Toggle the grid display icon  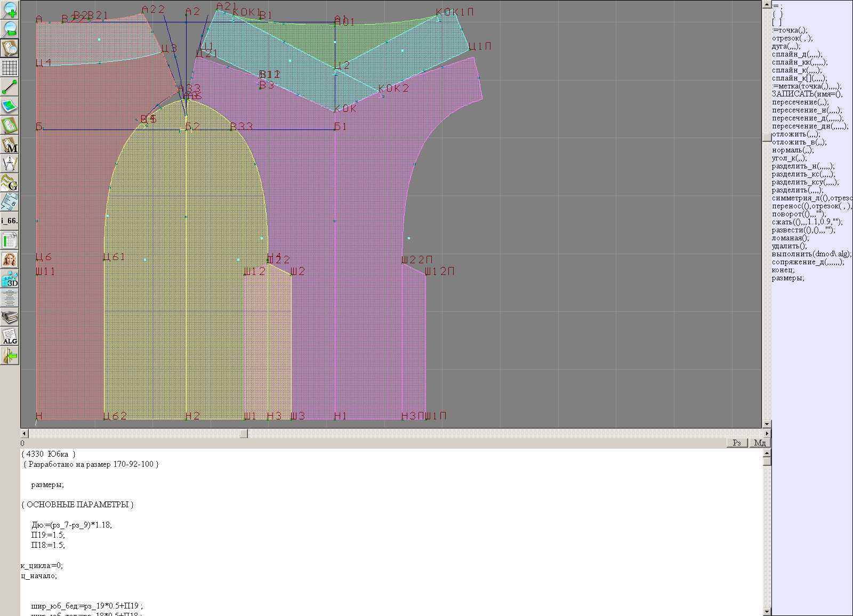(10, 68)
